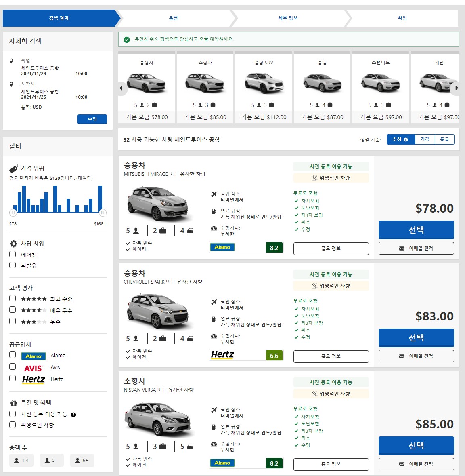This screenshot has width=465, height=476.
Task: Click the 8.2 rating badge on Mitsubishi Mirage
Action: (274, 248)
